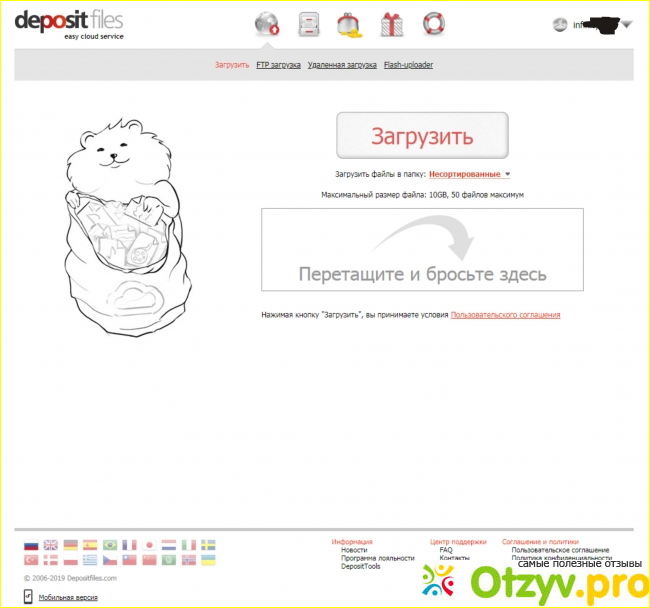Choose the Japanese flag language
The height and width of the screenshot is (608, 650).
click(149, 545)
